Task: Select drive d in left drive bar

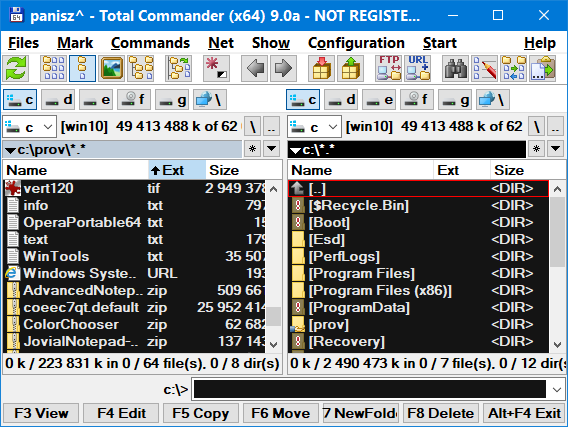Action: click(x=58, y=100)
